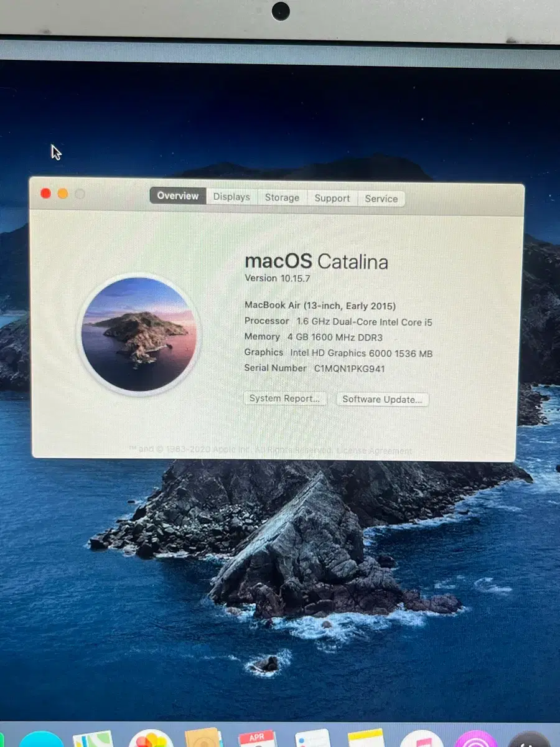Close the About This Mac window
The height and width of the screenshot is (747, 560).
(x=45, y=193)
